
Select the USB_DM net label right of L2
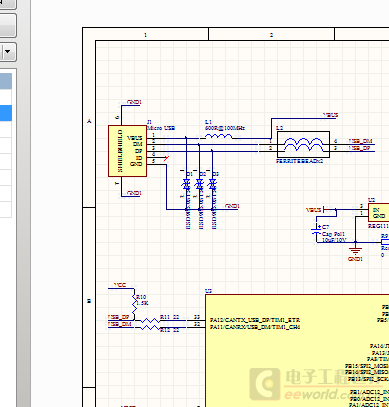[x=360, y=141]
